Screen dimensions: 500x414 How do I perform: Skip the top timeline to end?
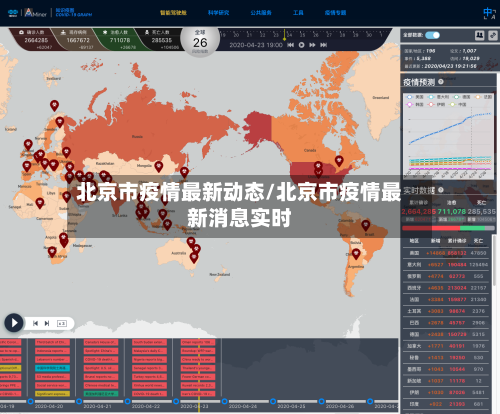323,45
